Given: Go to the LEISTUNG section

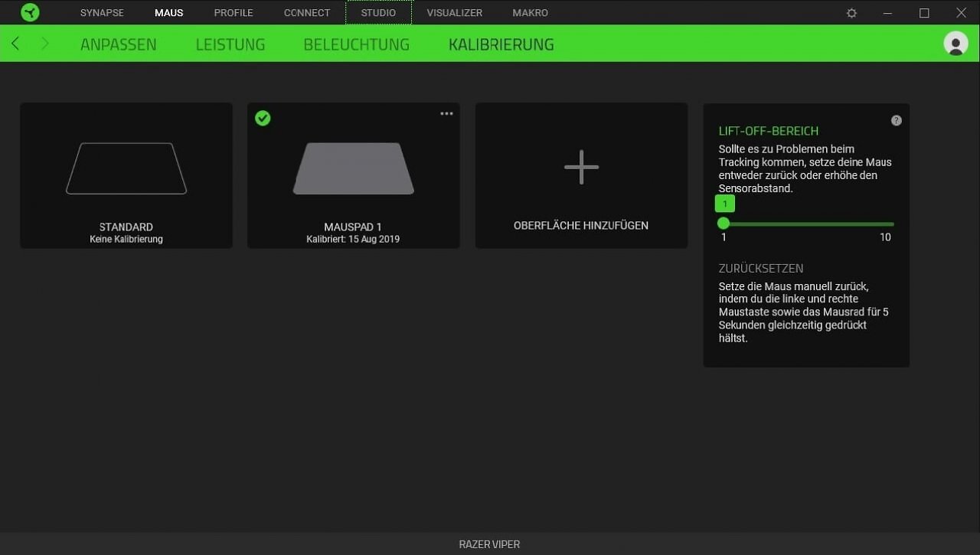Looking at the screenshot, I should tap(230, 44).
